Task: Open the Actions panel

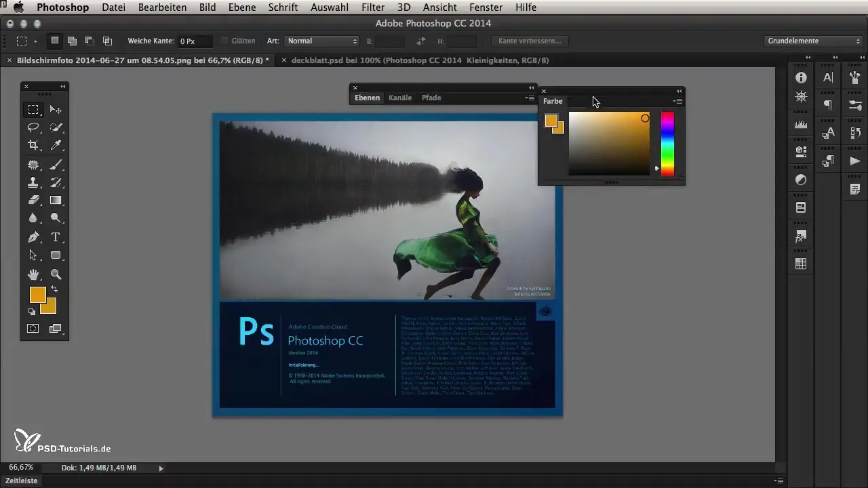Action: (855, 161)
